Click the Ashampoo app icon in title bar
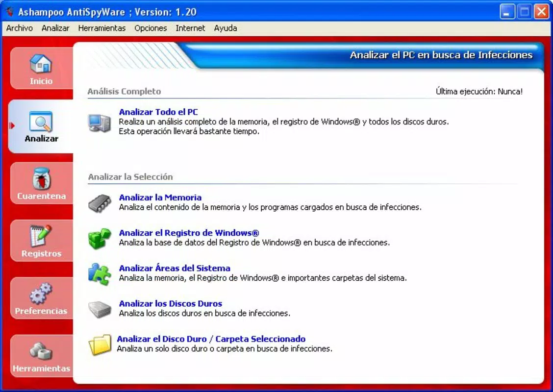Image resolution: width=553 pixels, height=392 pixels. (10, 12)
